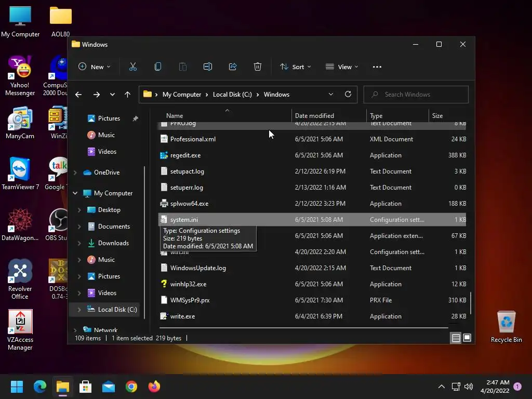The width and height of the screenshot is (532, 399).
Task: Click the Rename icon in toolbar
Action: coord(208,67)
